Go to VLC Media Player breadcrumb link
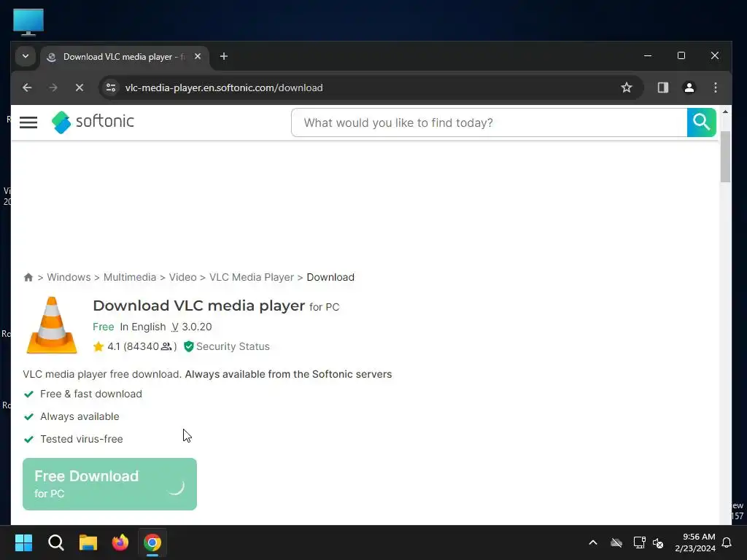Screen dimensions: 747x560 coord(252,277)
